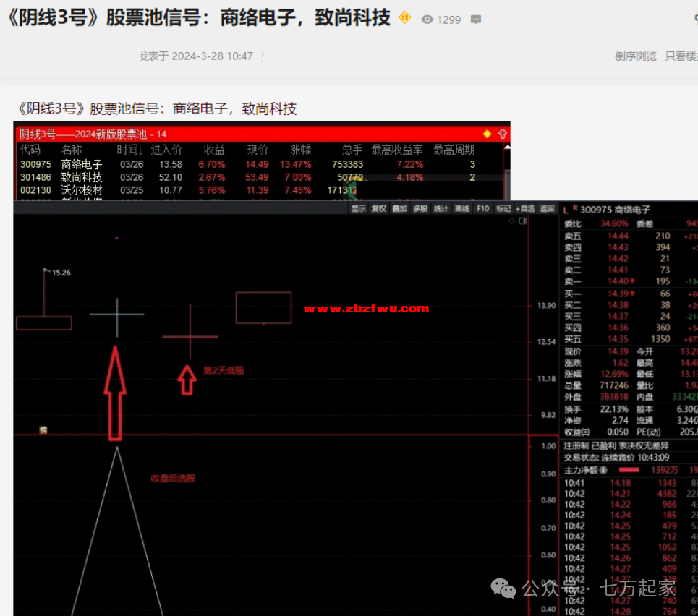Click the 13.90 price axis label
The image size is (698, 616).
[546, 306]
